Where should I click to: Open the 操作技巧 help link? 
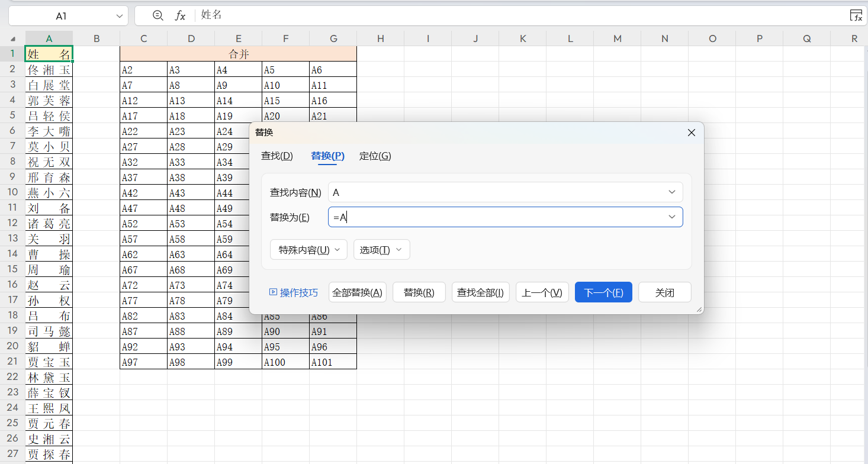[299, 292]
